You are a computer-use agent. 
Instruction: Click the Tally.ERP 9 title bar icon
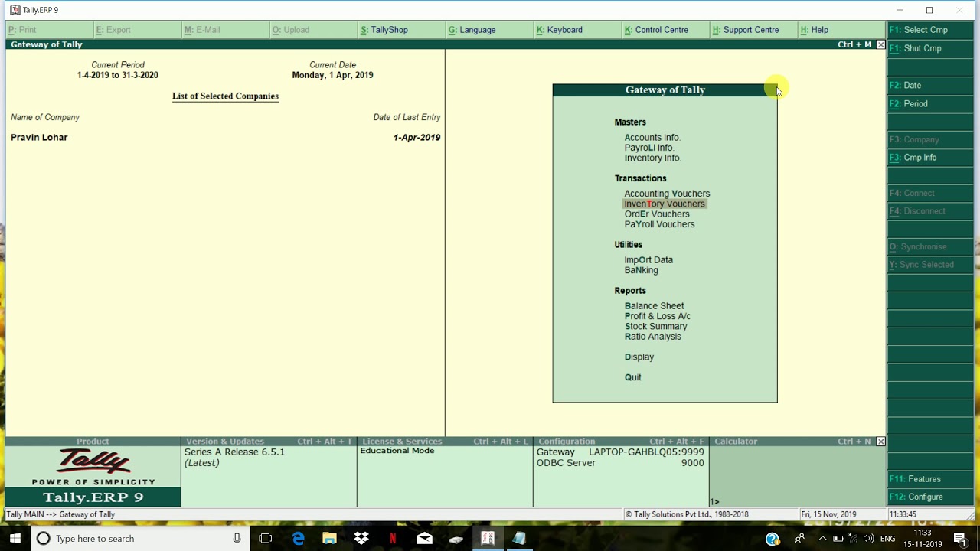tap(15, 10)
